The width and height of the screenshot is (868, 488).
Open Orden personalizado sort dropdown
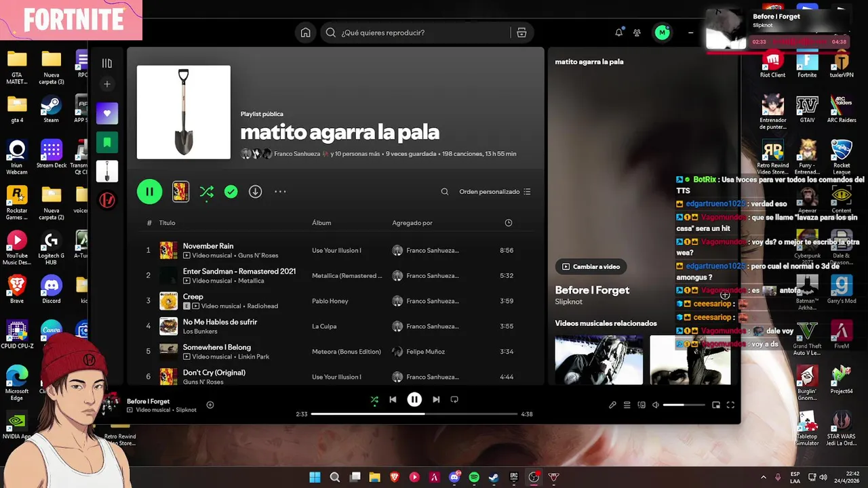[495, 192]
